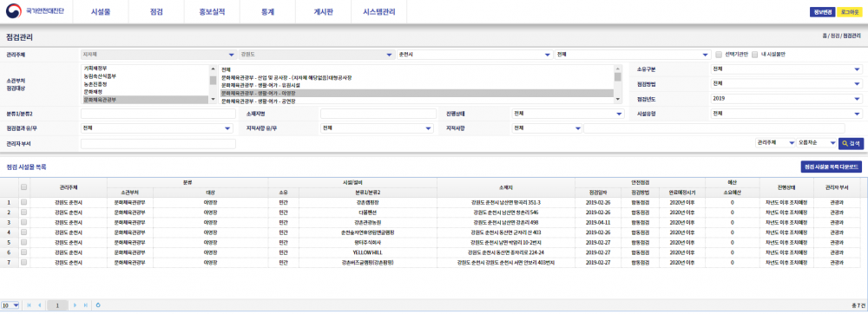Open the 통계 menu
This screenshot has width=868, height=314.
[268, 11]
